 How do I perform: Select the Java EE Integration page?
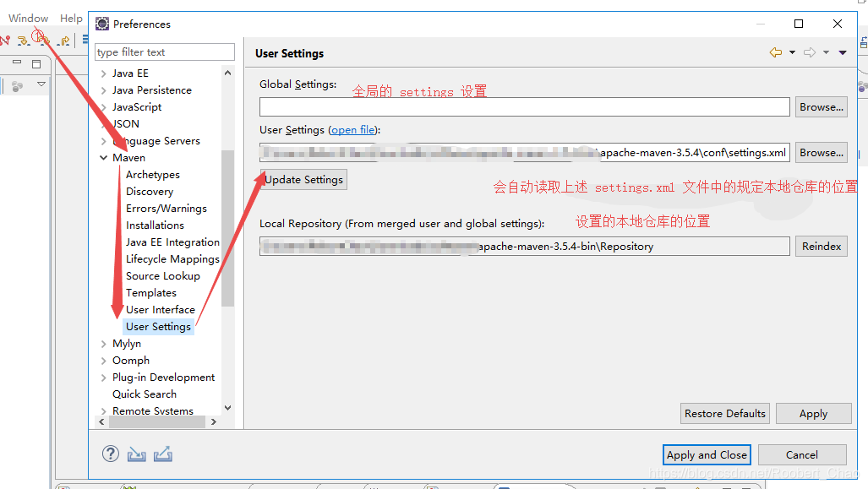click(x=172, y=242)
